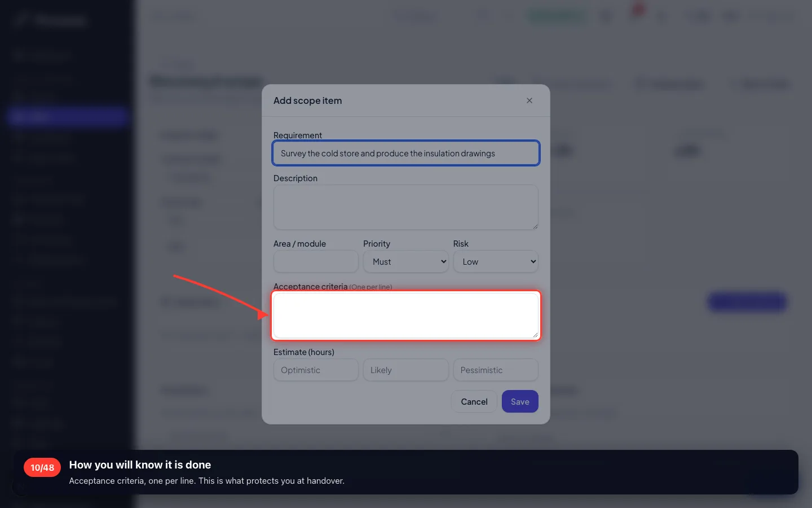Image resolution: width=812 pixels, height=508 pixels.
Task: Save the new scope item
Action: 520,402
